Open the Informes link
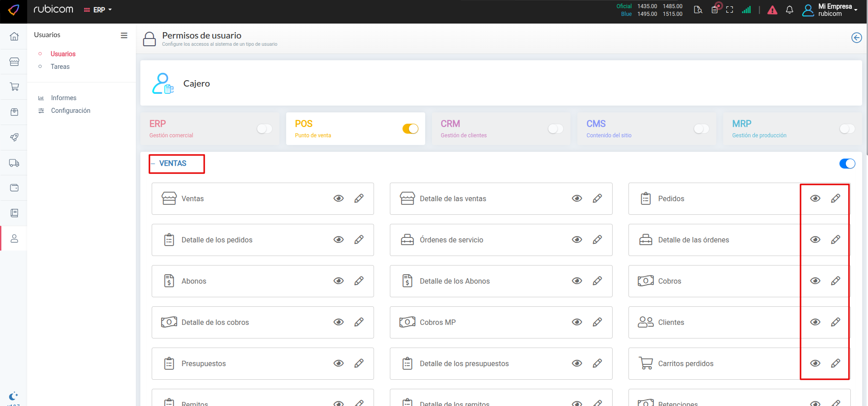 tap(63, 98)
